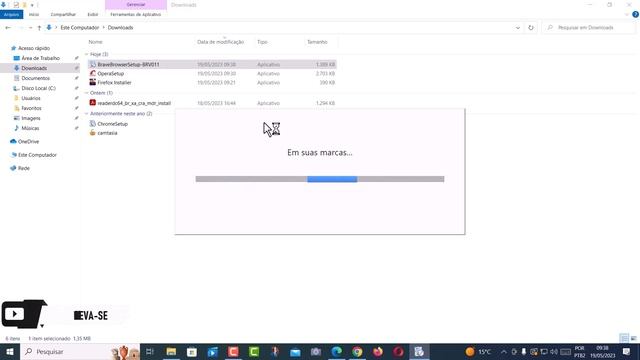Open Quick Access toolbar customize dropdown
Screen dimensions: 640x360
point(32,5)
